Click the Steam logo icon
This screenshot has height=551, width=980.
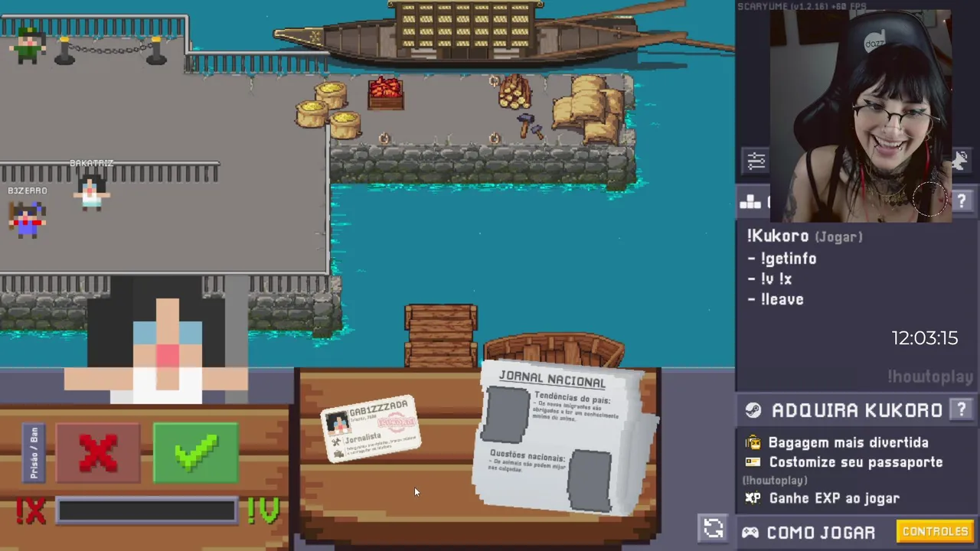[x=753, y=410]
